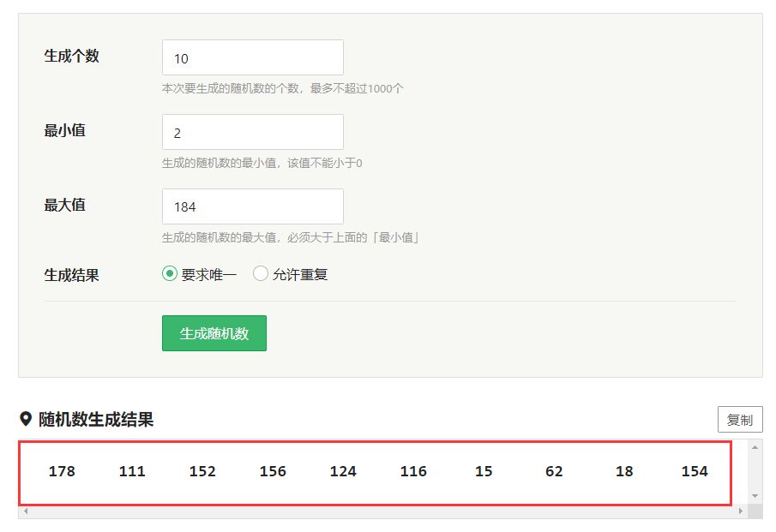Click the 最大值 input field showing 184

pyautogui.click(x=252, y=206)
